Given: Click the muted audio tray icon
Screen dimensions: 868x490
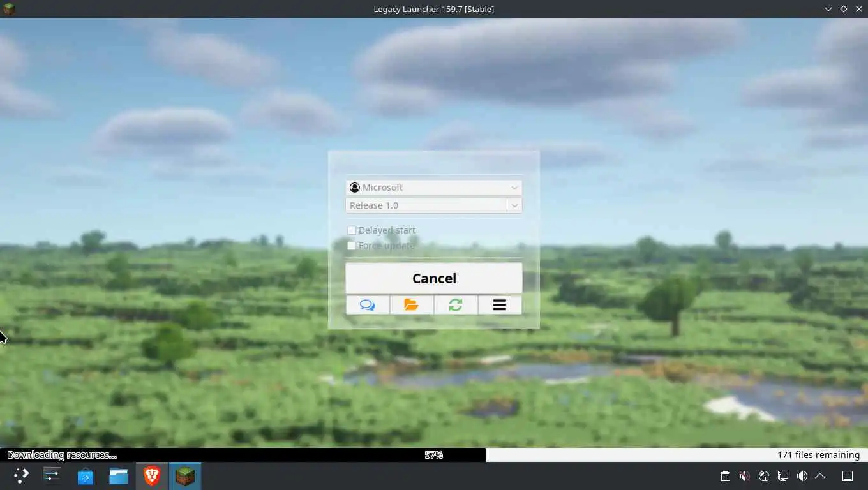Looking at the screenshot, I should (x=744, y=476).
